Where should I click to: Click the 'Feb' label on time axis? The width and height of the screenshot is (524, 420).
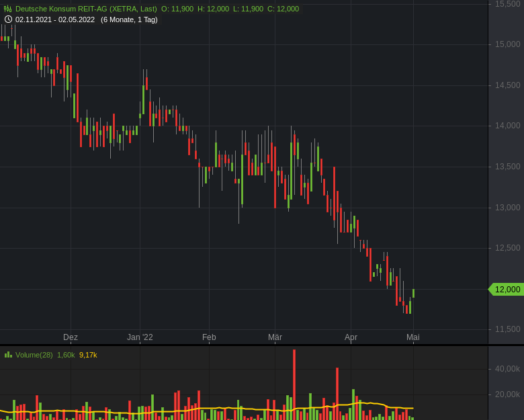209,337
